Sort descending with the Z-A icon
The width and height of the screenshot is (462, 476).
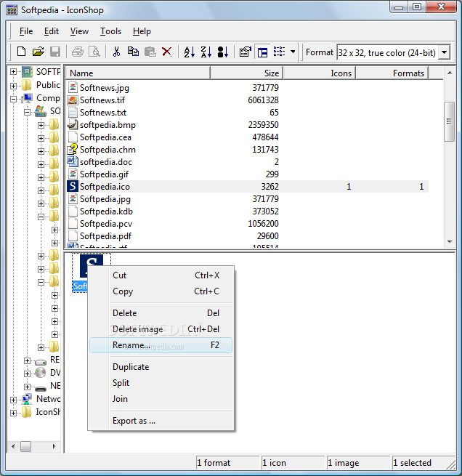click(206, 52)
